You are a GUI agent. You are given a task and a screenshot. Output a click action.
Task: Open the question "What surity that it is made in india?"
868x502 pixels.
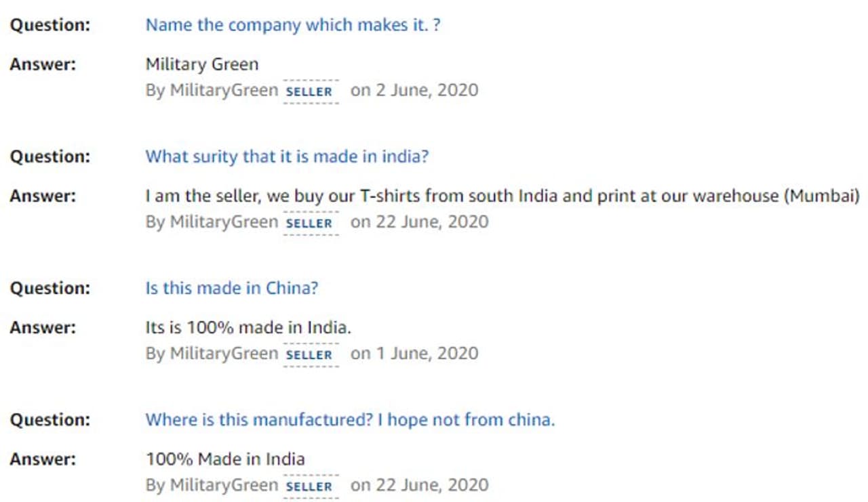coord(287,156)
